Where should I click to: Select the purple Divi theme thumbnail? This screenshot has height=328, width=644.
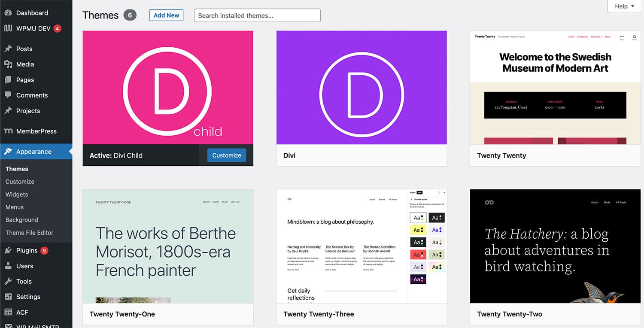click(x=361, y=88)
